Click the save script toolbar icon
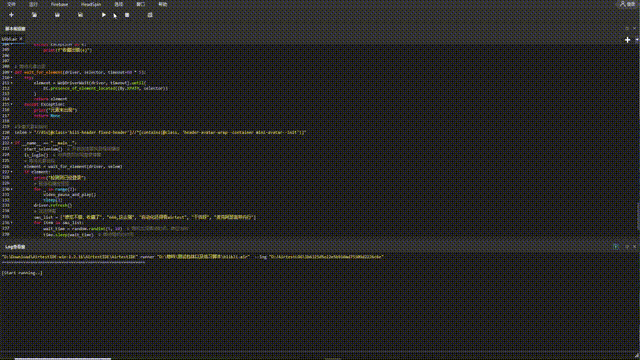The image size is (640, 360). [57, 15]
